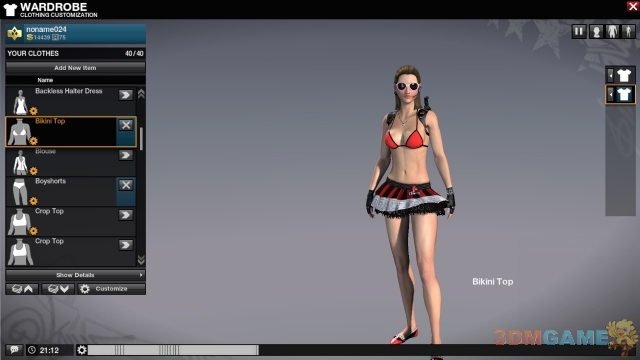
Task: Move layer up with the arrow icon
Action: (x=22, y=289)
